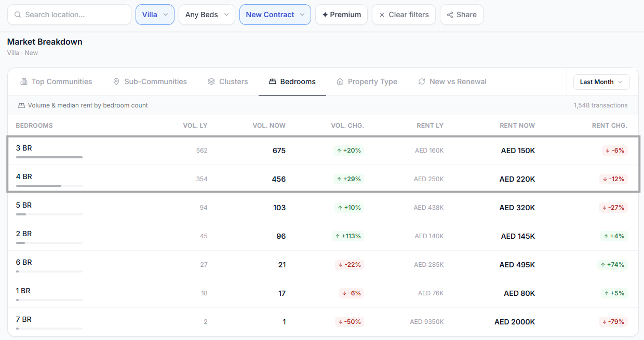Viewport: 644px width, 340px height.
Task: Click the stacked layers icon of Clusters
Action: tap(211, 81)
